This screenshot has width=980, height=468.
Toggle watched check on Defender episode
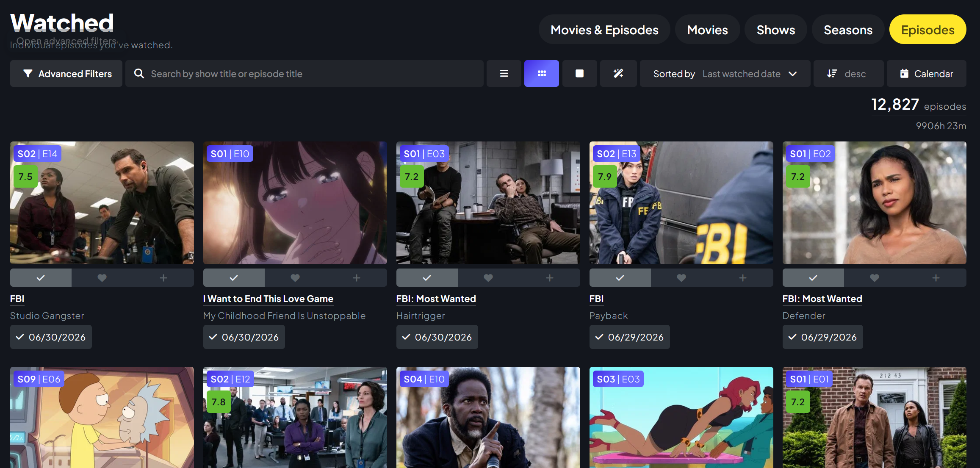click(x=813, y=278)
